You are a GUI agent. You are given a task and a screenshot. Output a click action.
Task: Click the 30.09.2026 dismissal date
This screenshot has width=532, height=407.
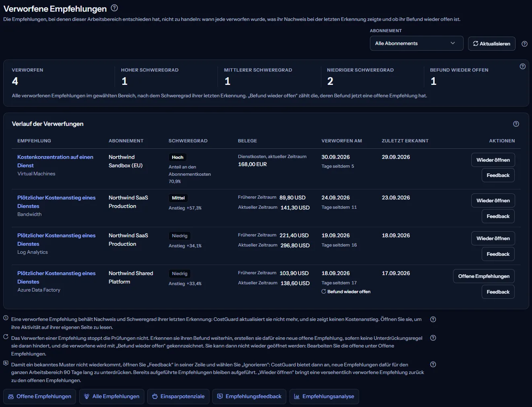tap(336, 157)
